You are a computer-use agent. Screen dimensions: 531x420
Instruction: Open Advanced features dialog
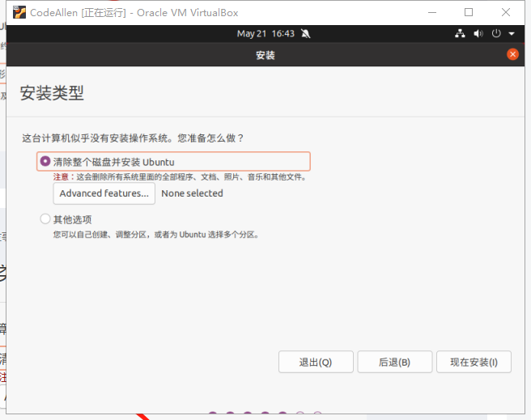[104, 193]
